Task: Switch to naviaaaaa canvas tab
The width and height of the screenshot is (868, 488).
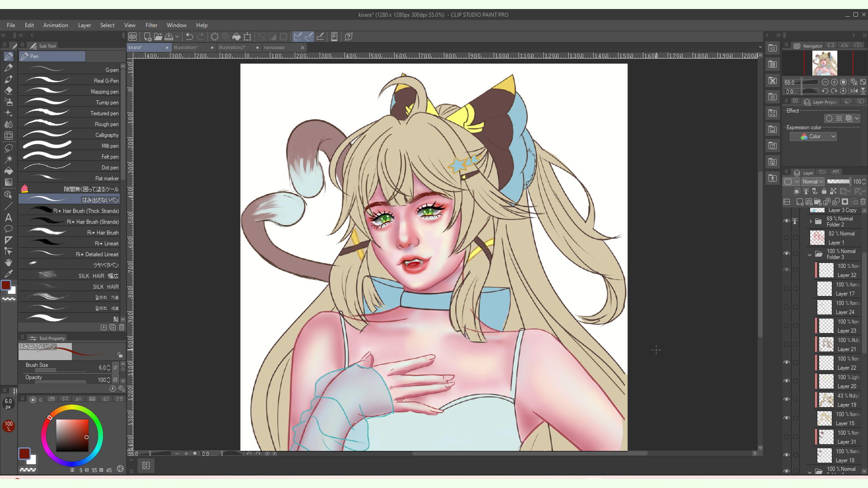Action: 284,47
